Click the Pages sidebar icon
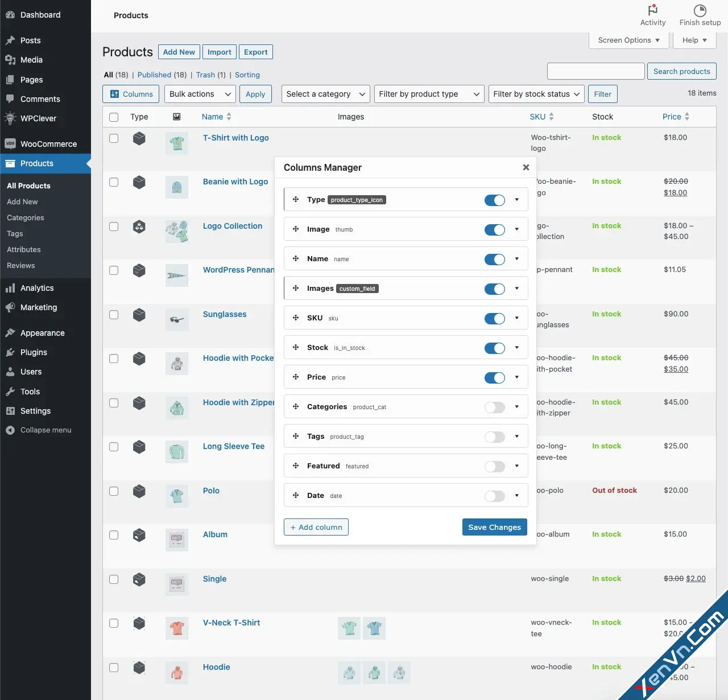The image size is (728, 700). (10, 80)
